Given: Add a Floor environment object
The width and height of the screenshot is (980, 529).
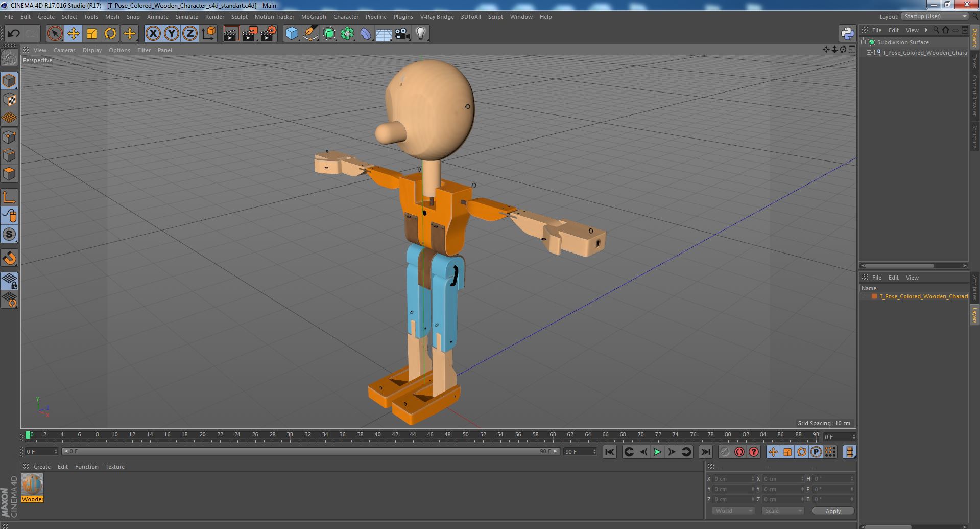Looking at the screenshot, I should pyautogui.click(x=384, y=34).
